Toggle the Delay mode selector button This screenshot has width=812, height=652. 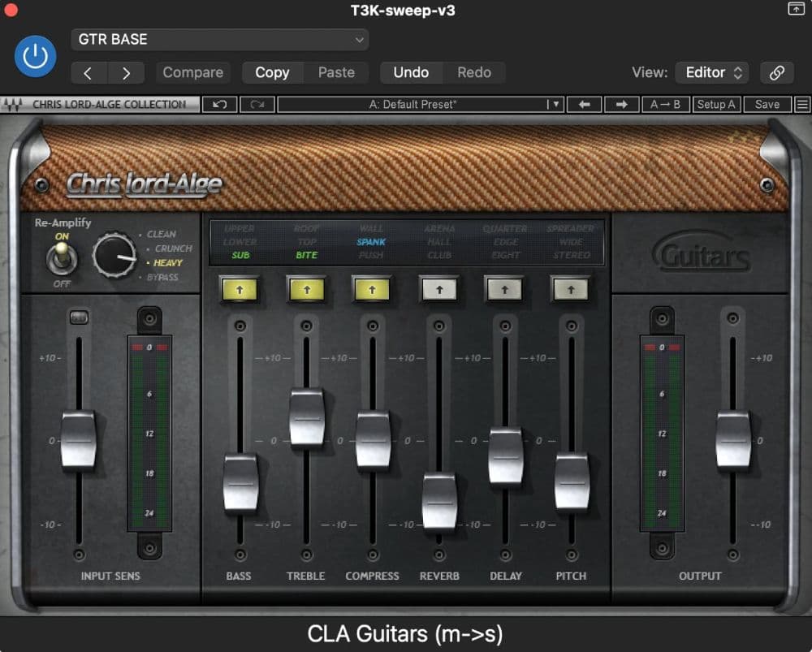coord(505,290)
